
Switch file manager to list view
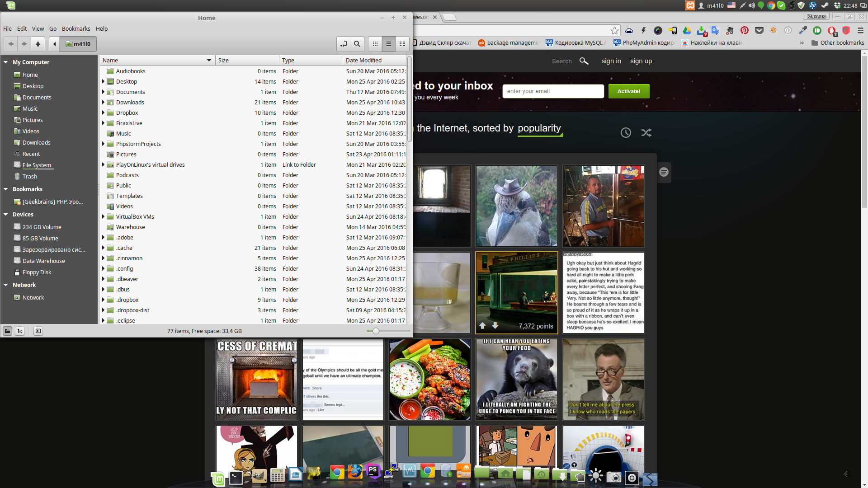pyautogui.click(x=388, y=44)
